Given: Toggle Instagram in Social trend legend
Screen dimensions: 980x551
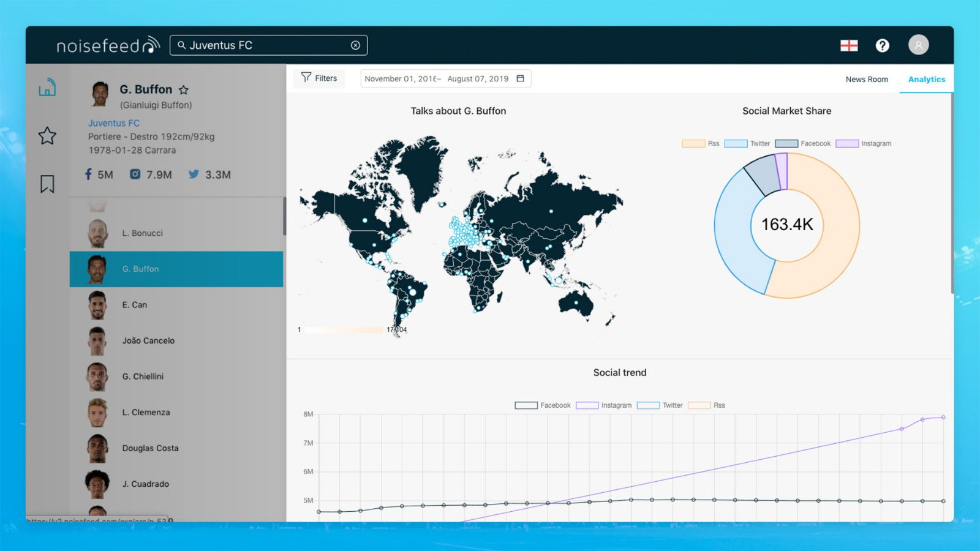Looking at the screenshot, I should click(604, 405).
